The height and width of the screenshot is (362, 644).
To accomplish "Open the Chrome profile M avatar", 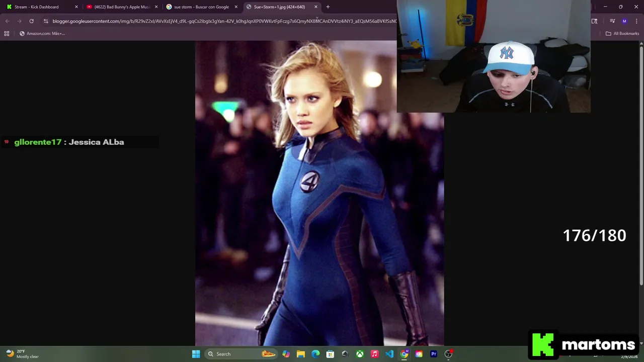I will coord(624,21).
